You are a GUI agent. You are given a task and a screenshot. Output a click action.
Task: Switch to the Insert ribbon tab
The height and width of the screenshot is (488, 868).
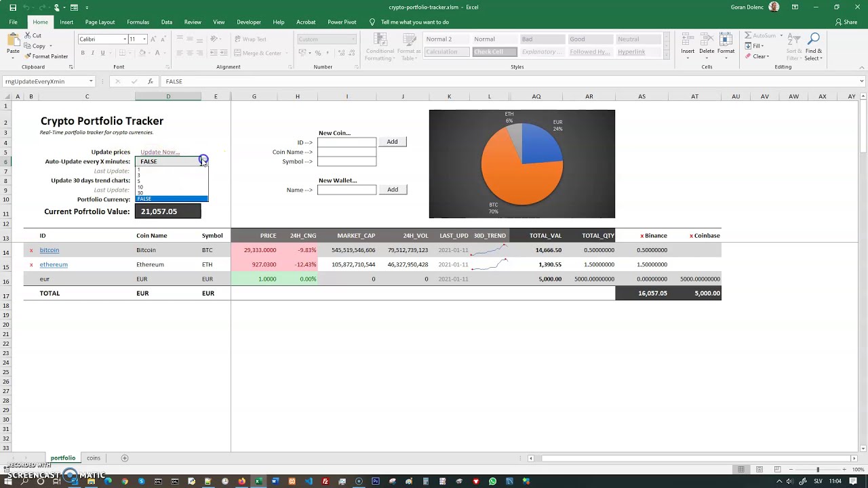[66, 22]
